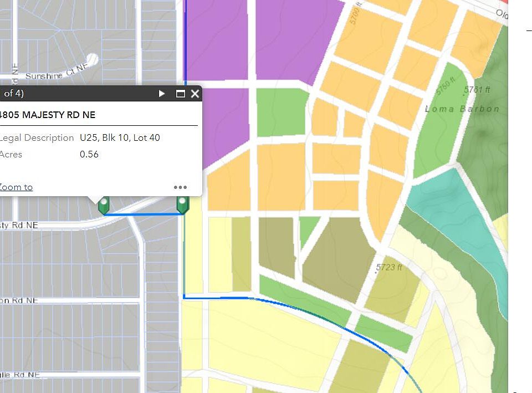Click the Loma Barbon map label
The width and height of the screenshot is (532, 393).
[462, 109]
